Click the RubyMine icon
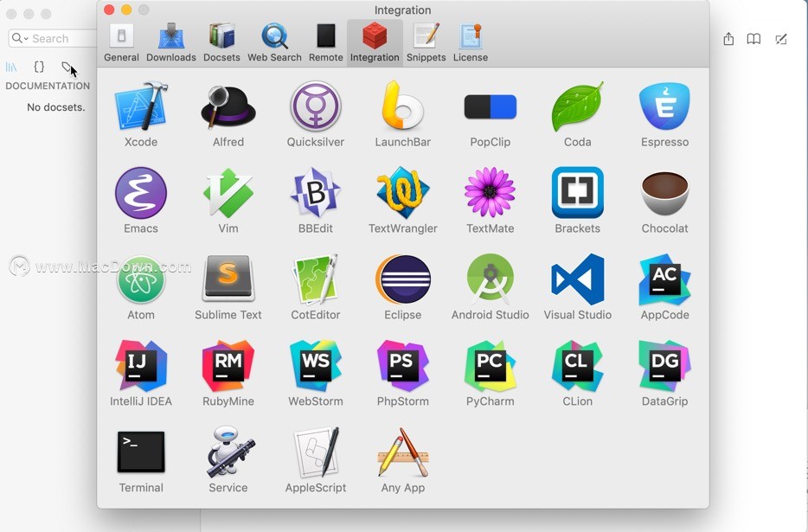This screenshot has width=808, height=532. (x=228, y=366)
